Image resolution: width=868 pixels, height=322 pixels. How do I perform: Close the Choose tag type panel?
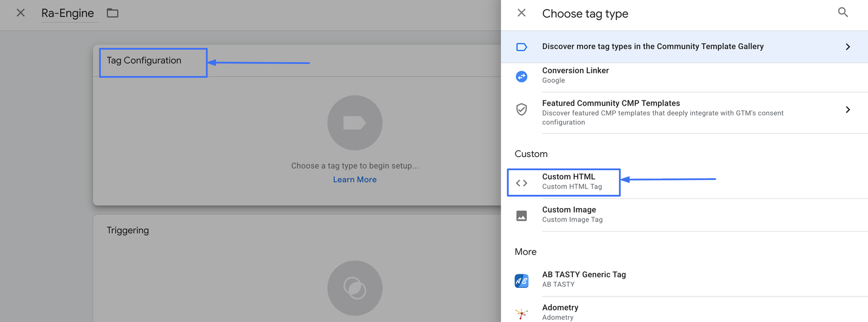(521, 13)
